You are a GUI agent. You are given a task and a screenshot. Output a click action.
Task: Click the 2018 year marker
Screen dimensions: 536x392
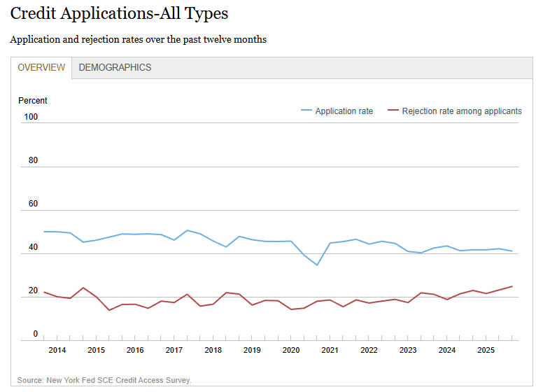point(213,350)
